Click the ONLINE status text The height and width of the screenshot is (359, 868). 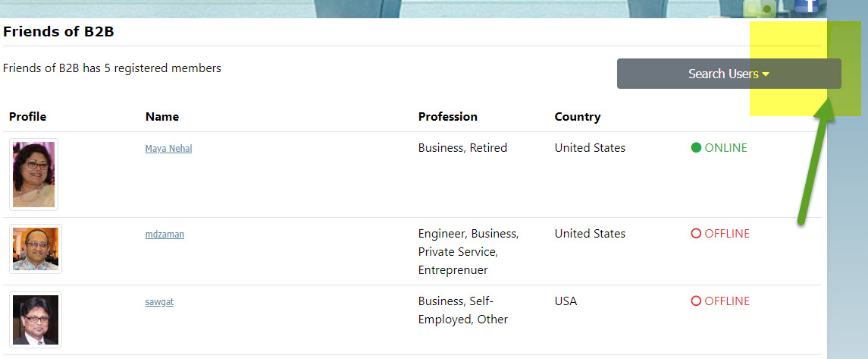[x=725, y=148]
